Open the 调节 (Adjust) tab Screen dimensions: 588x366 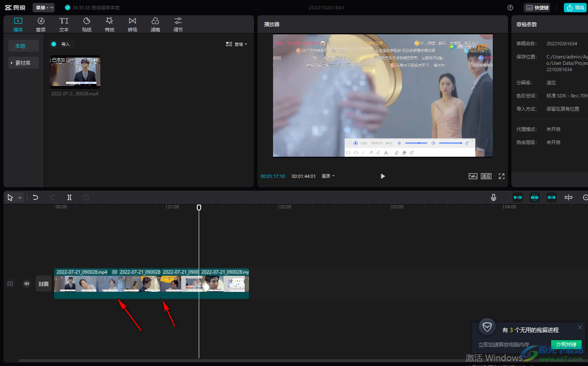[x=178, y=25]
